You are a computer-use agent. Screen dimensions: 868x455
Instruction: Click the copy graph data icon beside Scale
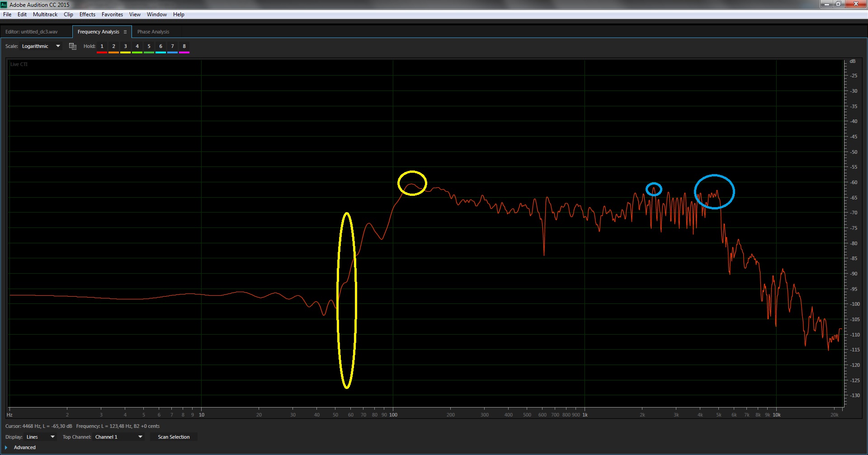click(72, 46)
